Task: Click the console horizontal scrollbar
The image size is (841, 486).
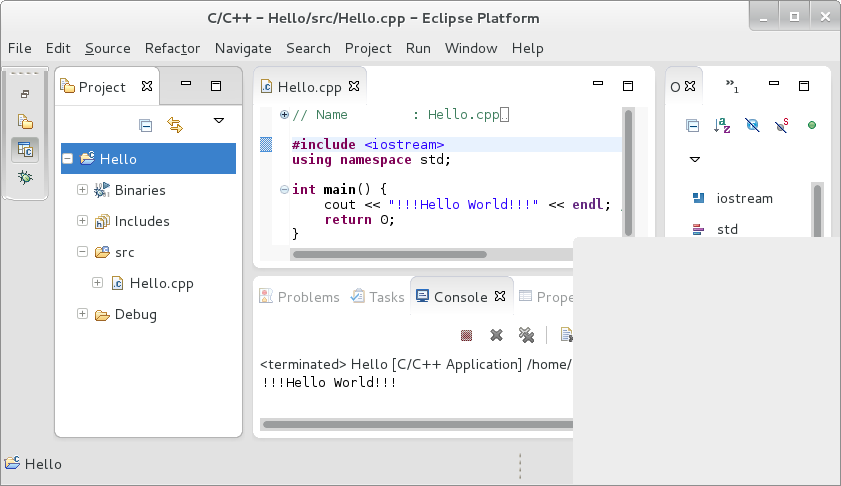Action: pyautogui.click(x=418, y=425)
